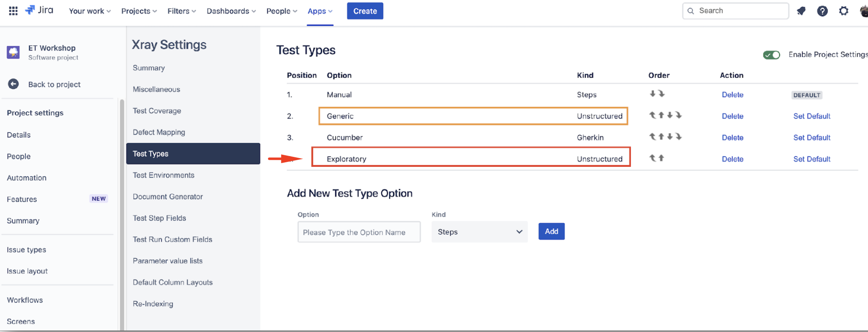Move Cucumber down one position
This screenshot has width=868, height=332.
point(670,137)
